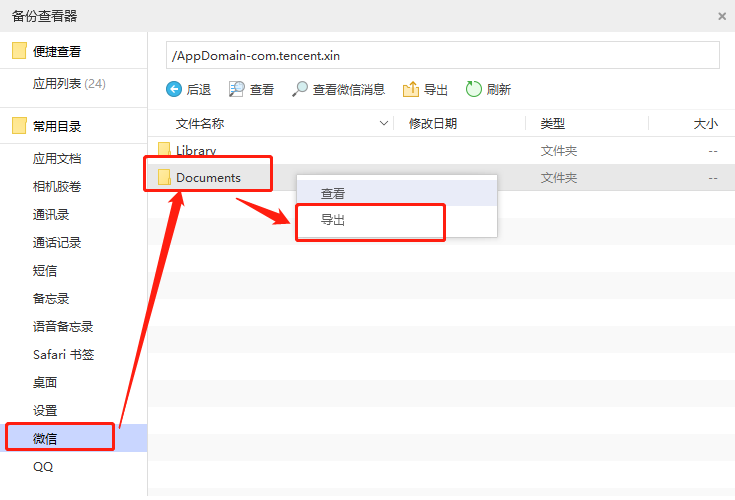Open 通讯录 in the sidebar
Image resolution: width=735 pixels, height=500 pixels.
click(51, 215)
